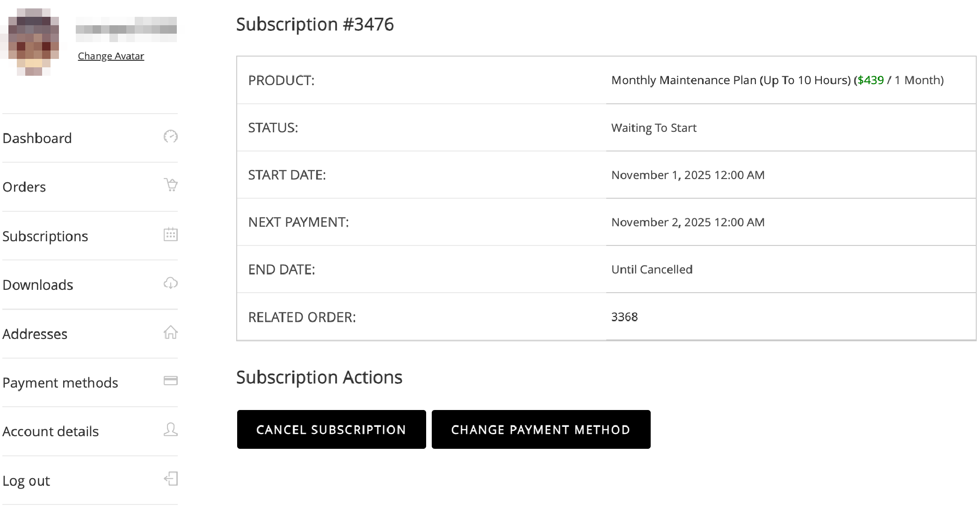
Task: Click the Change Avatar link
Action: click(x=111, y=56)
